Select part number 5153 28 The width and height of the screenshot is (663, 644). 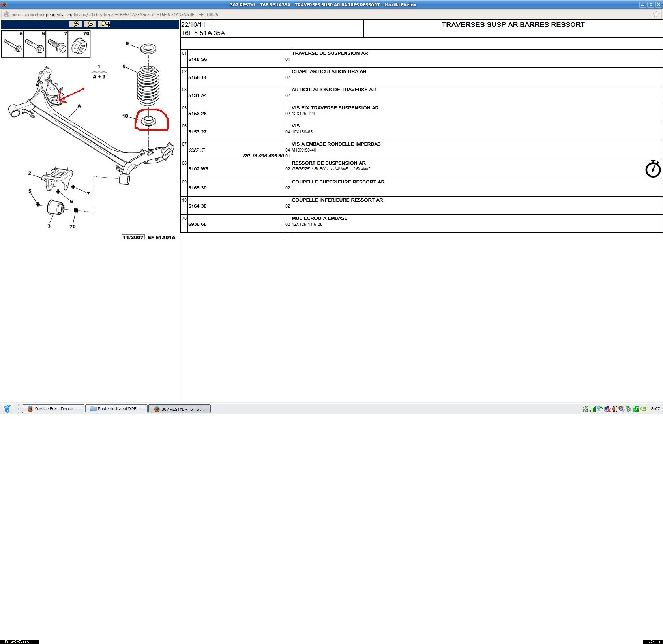197,114
